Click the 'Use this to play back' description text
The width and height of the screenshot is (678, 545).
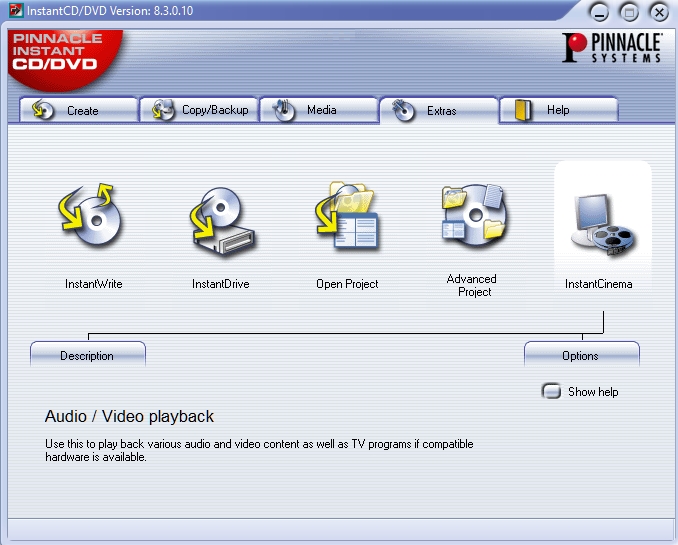pos(259,450)
